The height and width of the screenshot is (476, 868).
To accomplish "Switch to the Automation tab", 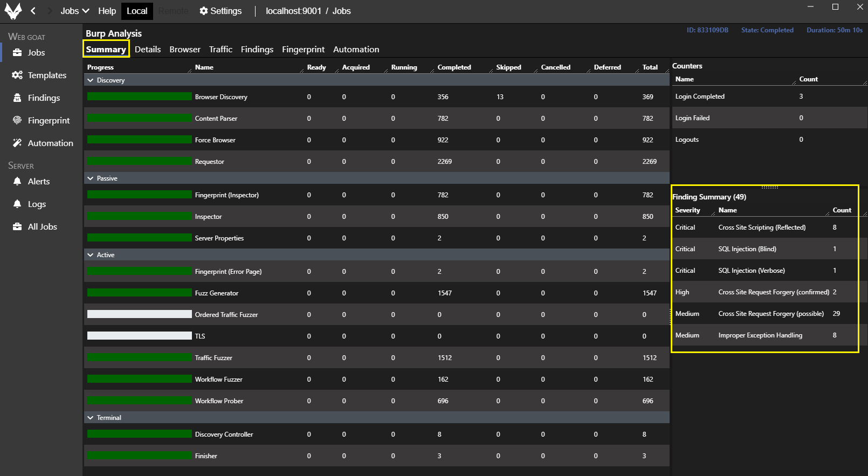I will pyautogui.click(x=356, y=49).
